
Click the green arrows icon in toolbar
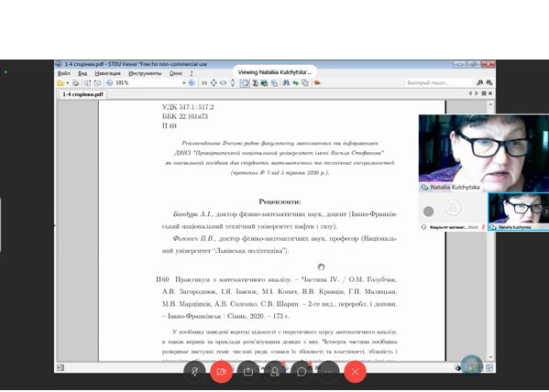tap(296, 83)
